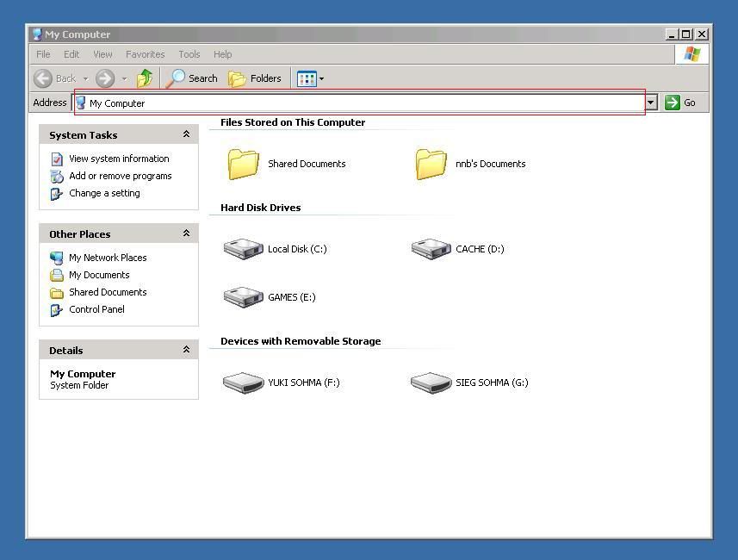
Task: Click the Local Disk (C:) label
Action: click(297, 249)
